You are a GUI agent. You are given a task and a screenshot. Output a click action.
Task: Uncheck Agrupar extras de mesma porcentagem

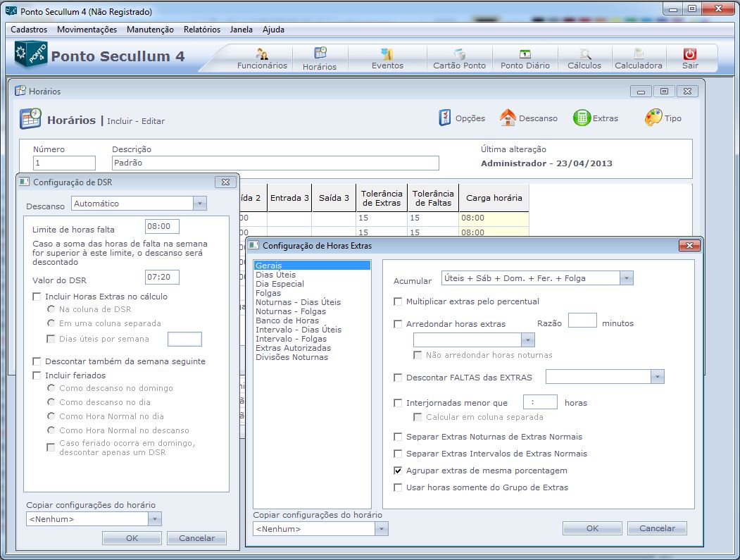tap(398, 471)
